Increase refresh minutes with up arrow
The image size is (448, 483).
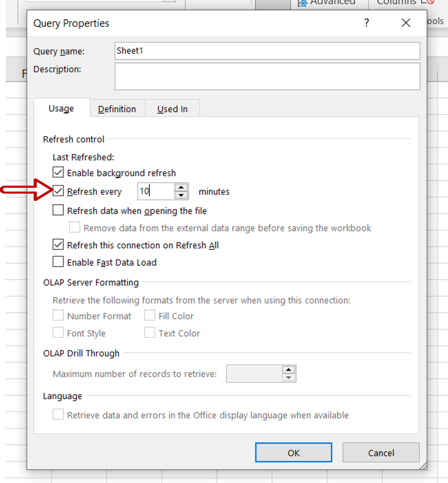point(181,187)
